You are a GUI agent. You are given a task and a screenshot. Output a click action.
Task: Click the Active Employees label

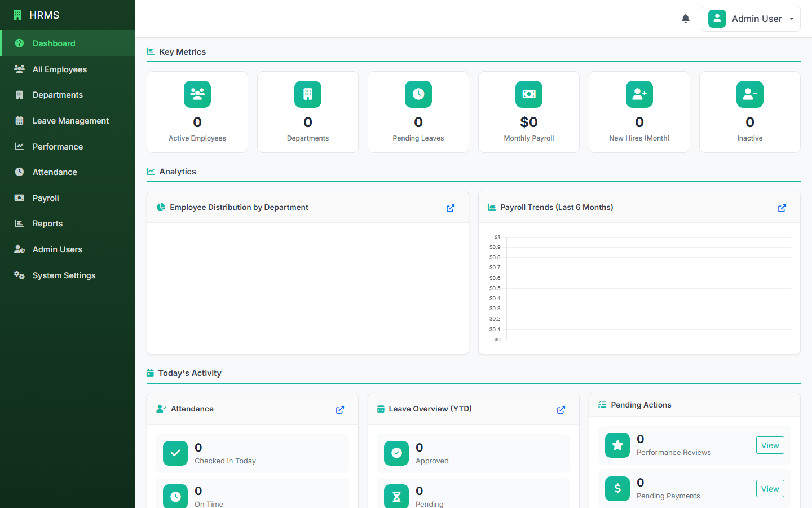(x=197, y=138)
